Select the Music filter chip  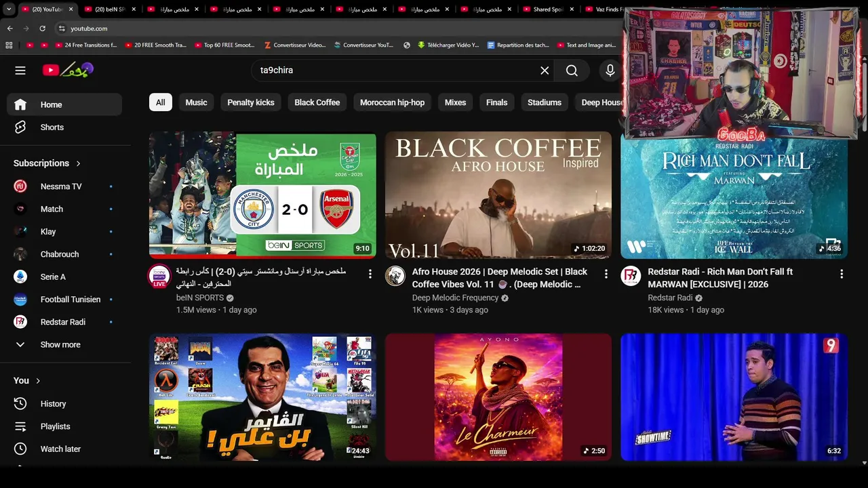pyautogui.click(x=196, y=102)
